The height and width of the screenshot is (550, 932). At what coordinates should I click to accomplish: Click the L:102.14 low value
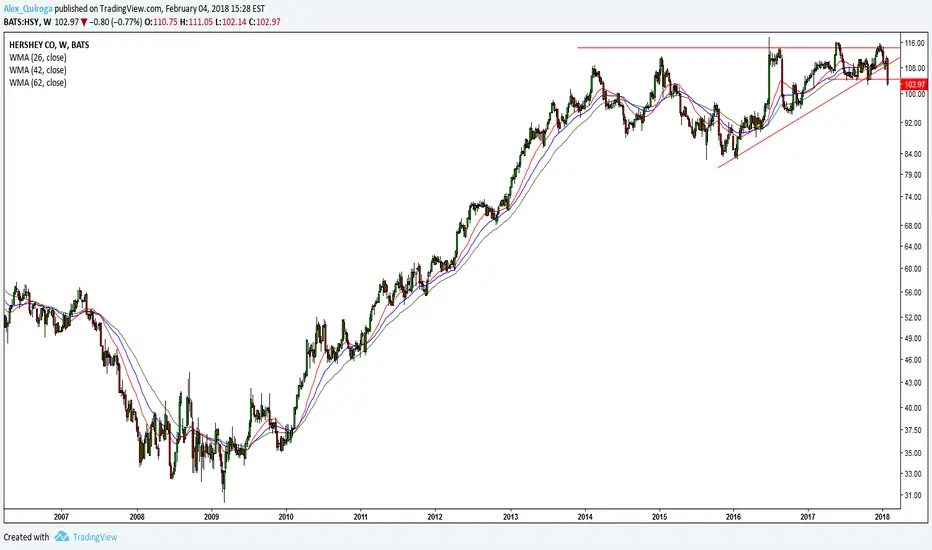pyautogui.click(x=231, y=22)
